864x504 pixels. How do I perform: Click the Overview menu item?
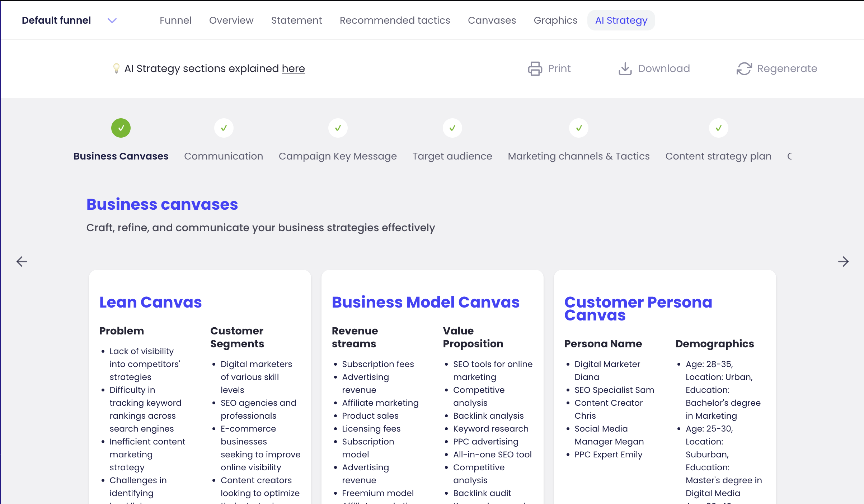click(231, 20)
